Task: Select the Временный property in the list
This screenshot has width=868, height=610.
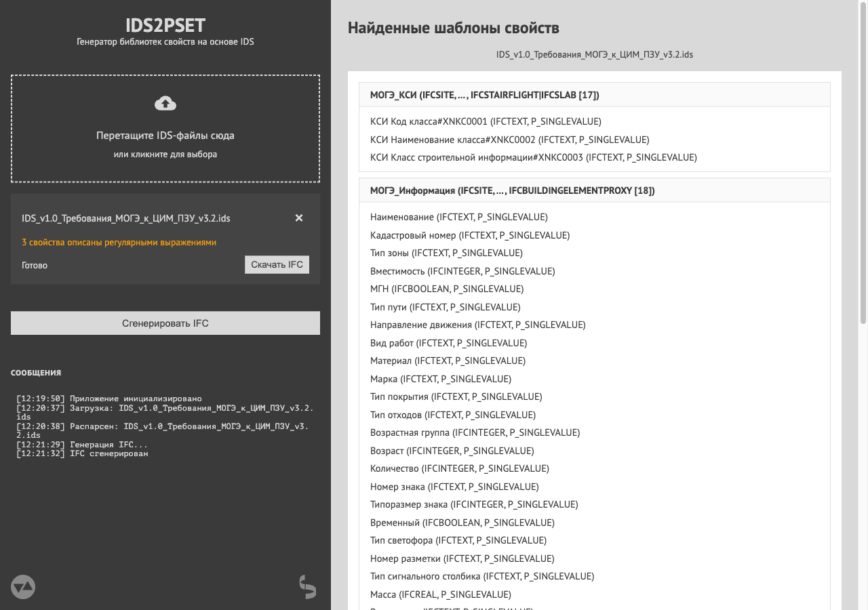Action: pos(461,522)
